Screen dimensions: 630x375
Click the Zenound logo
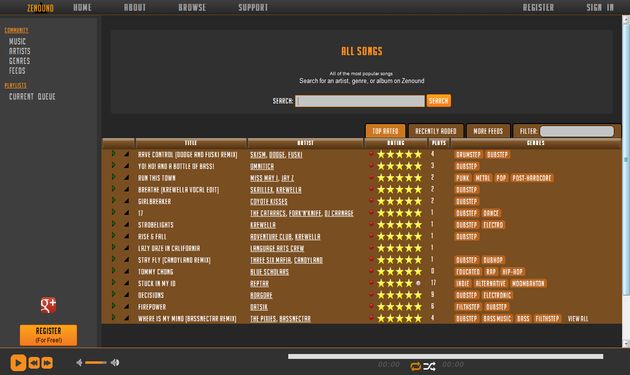40,8
